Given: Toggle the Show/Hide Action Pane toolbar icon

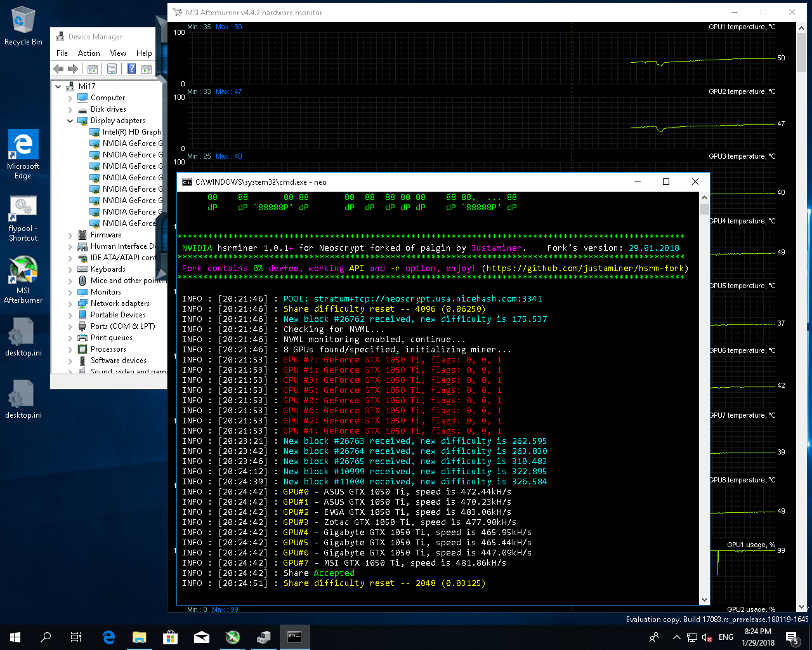Looking at the screenshot, I should pos(147,69).
